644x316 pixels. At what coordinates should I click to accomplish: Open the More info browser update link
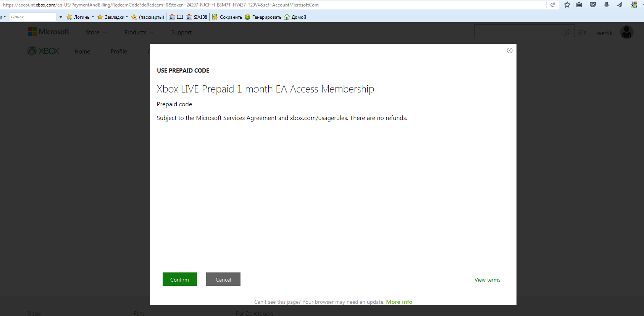399,302
